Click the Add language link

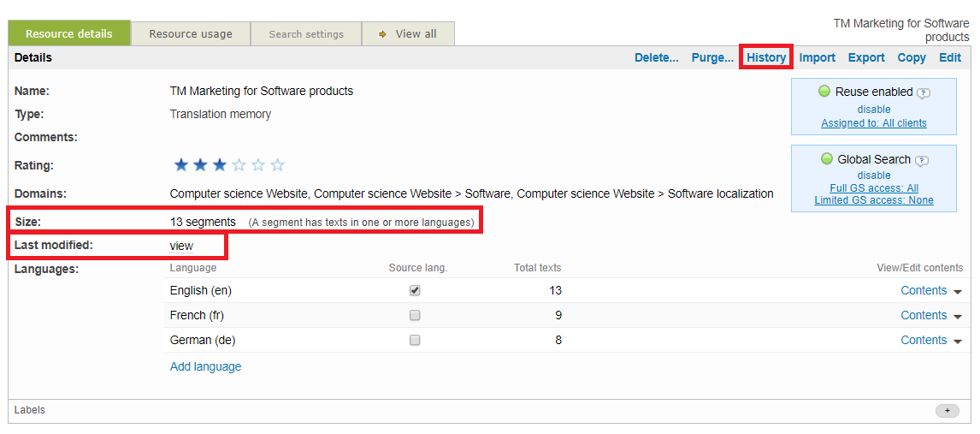coord(205,366)
